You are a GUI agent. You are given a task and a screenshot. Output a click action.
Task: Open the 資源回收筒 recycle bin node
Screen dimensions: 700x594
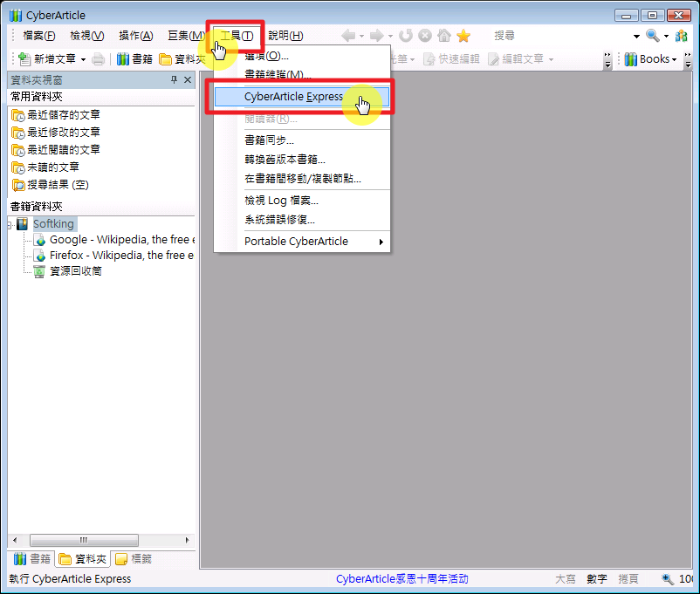(76, 271)
